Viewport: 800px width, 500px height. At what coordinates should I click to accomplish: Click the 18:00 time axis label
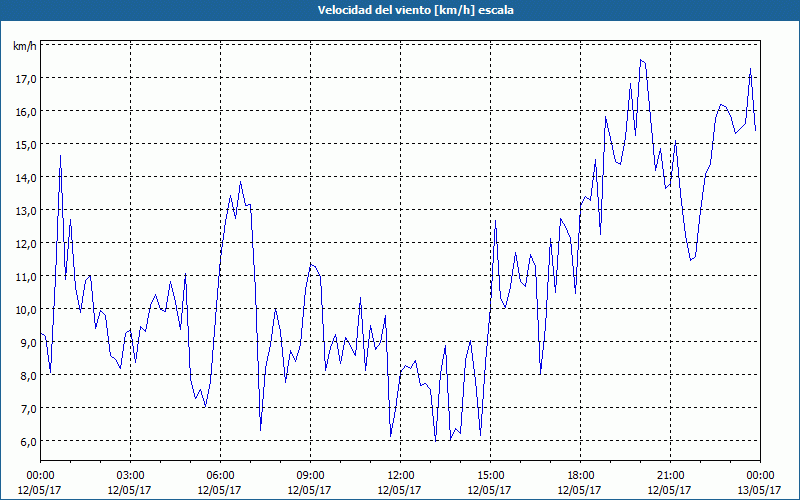581,476
